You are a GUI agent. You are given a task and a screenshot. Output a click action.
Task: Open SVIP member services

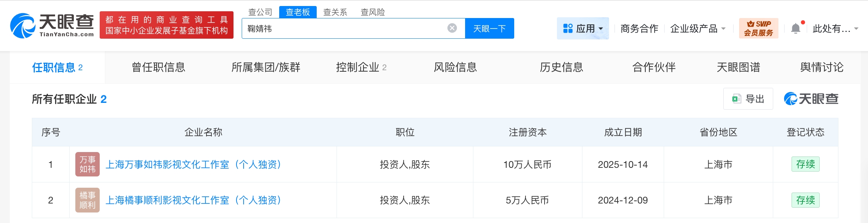[x=758, y=29]
